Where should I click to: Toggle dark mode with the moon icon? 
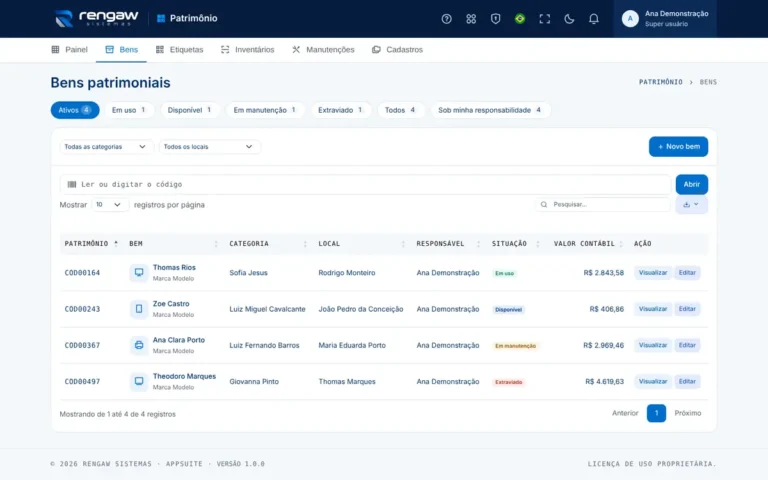569,19
